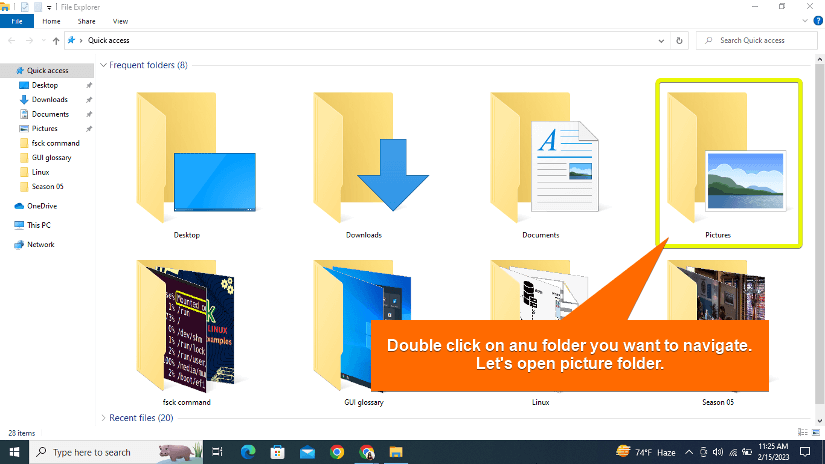Expand the Recent files section

point(103,418)
